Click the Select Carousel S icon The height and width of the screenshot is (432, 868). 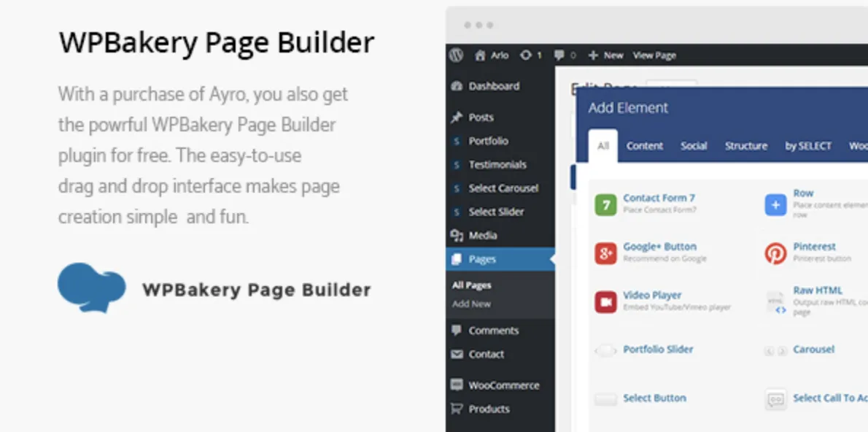tap(457, 188)
